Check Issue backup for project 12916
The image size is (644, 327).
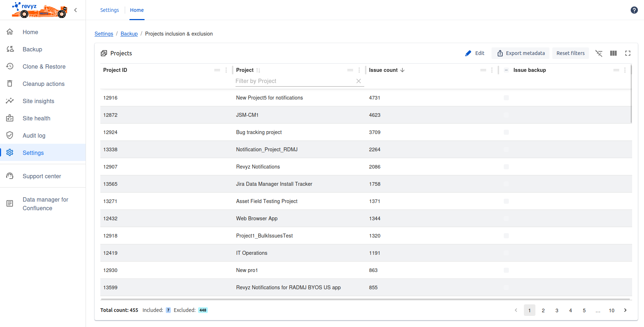click(506, 98)
